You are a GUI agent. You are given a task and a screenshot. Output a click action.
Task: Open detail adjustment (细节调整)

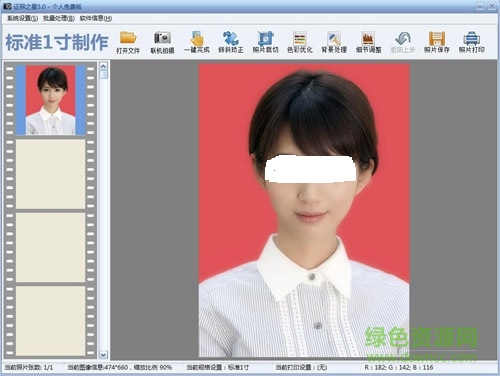[x=368, y=42]
